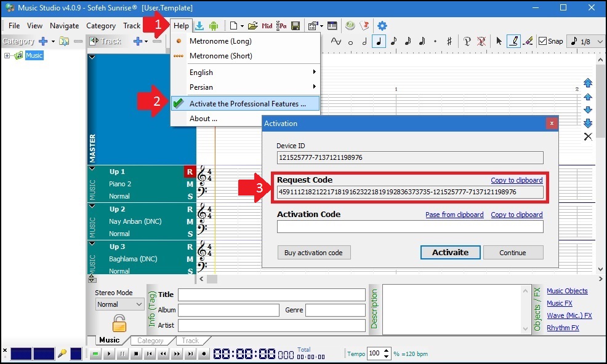Select the half note duration
607x364 pixels.
point(364,41)
